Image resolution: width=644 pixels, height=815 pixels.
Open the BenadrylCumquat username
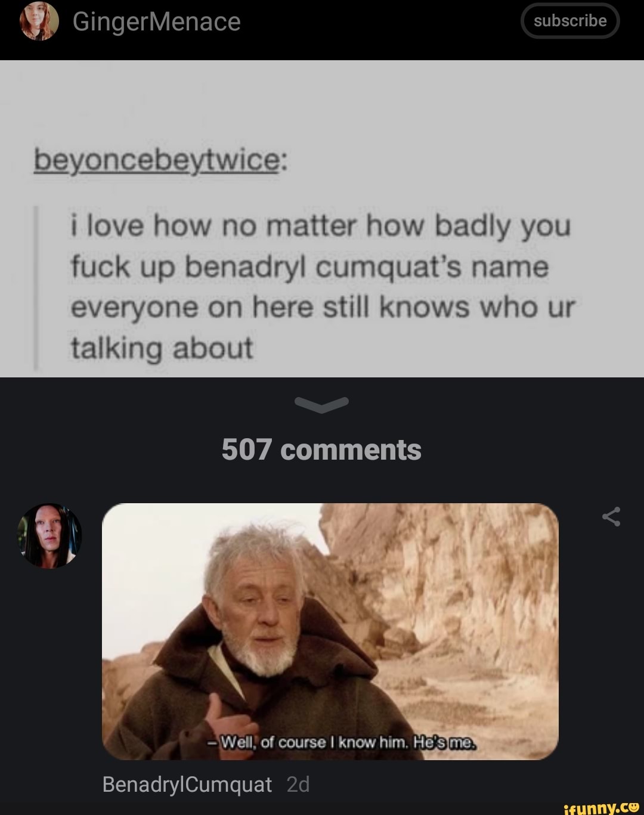coord(187,785)
